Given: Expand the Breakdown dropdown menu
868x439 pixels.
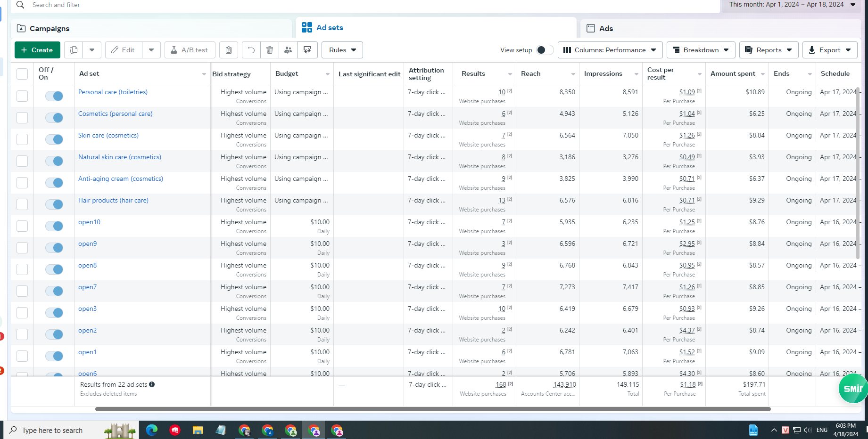Looking at the screenshot, I should [x=701, y=50].
